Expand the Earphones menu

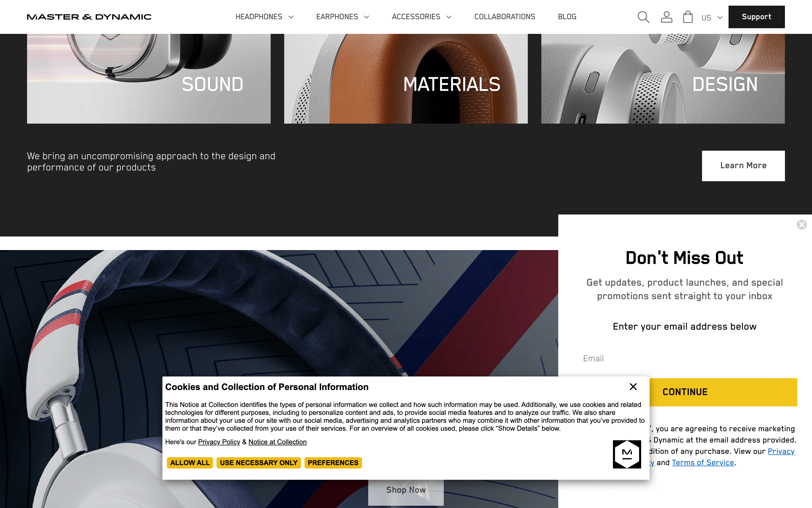[343, 17]
